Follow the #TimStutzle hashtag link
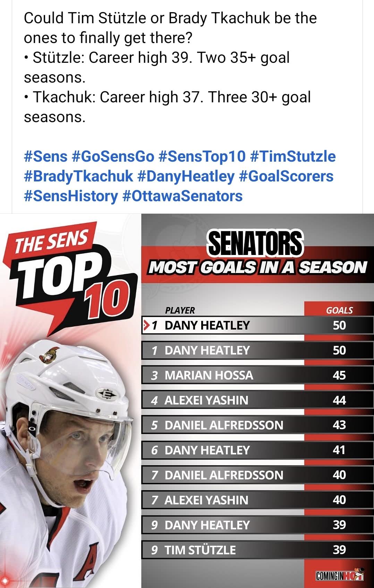 [292, 156]
